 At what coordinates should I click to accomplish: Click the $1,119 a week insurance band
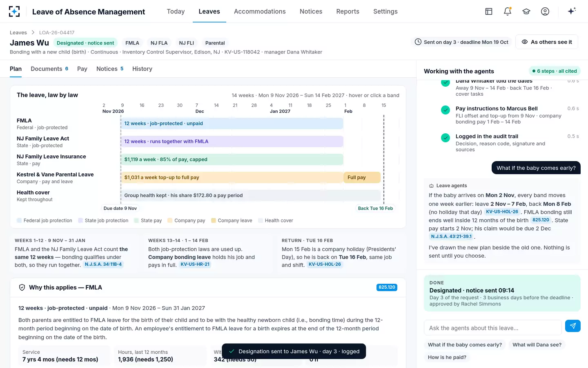point(232,159)
